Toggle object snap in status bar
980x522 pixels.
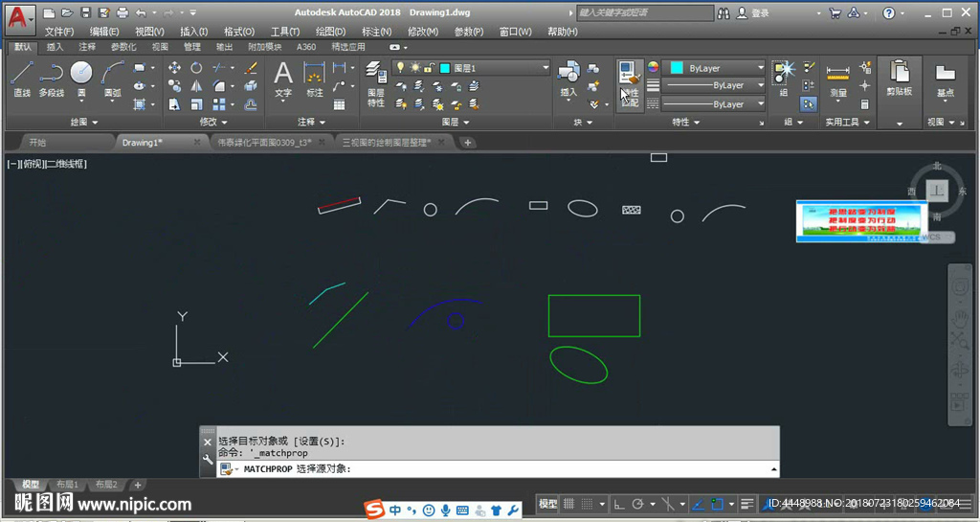[718, 503]
